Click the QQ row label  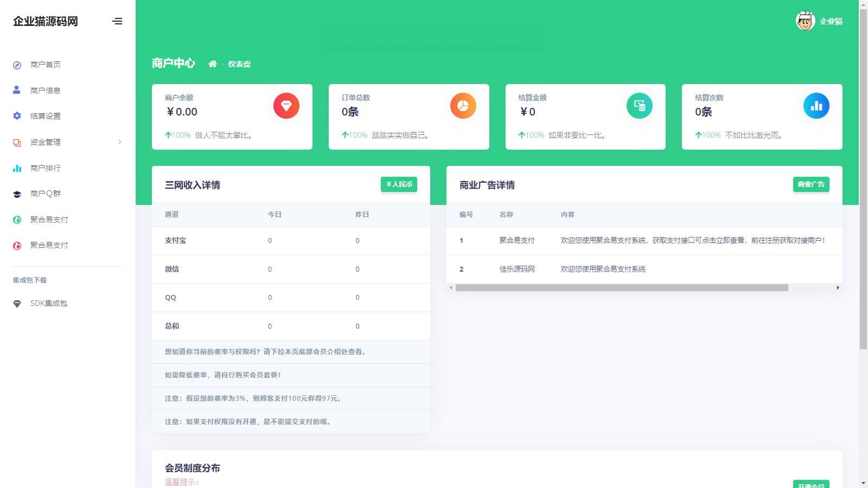170,298
